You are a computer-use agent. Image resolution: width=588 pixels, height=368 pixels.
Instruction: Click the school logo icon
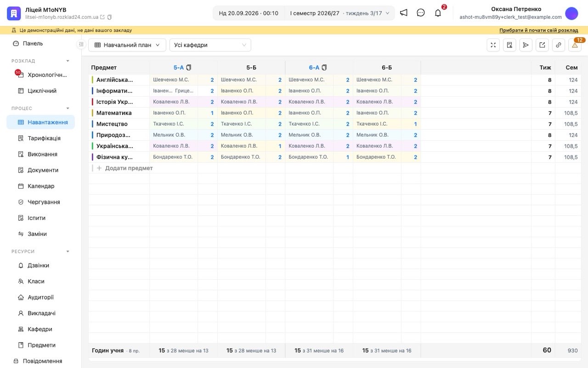(x=14, y=13)
